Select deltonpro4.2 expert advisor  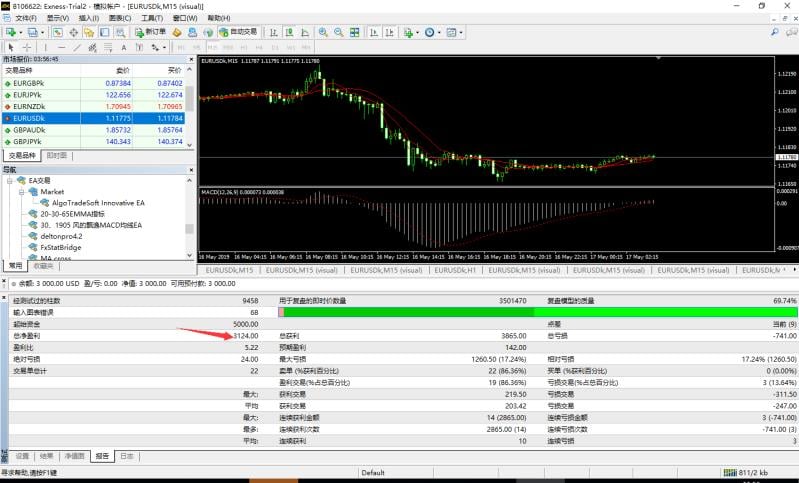coord(61,236)
